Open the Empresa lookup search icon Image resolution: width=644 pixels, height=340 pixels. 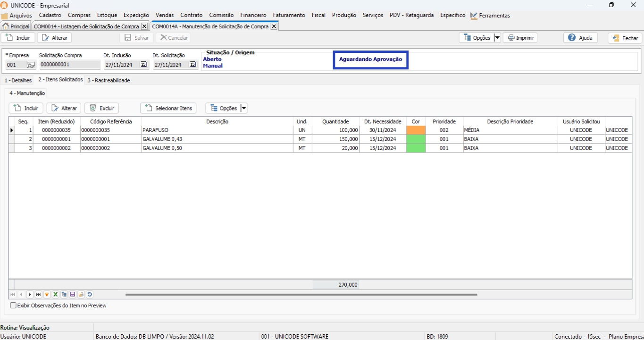(x=31, y=65)
